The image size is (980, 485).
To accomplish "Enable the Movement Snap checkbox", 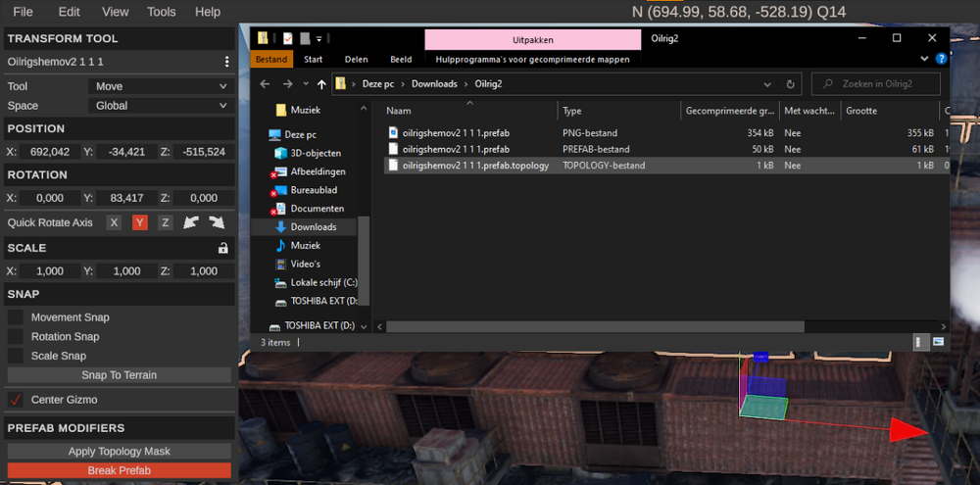I will [16, 317].
